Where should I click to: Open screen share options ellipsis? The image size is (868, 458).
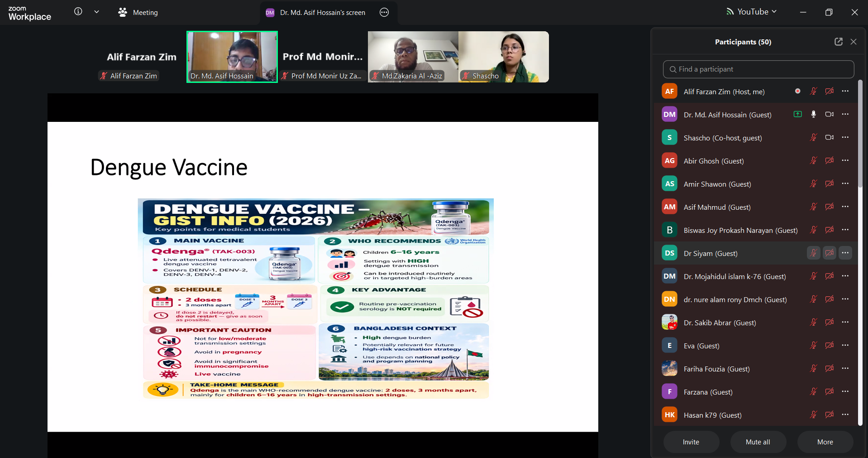(x=384, y=12)
